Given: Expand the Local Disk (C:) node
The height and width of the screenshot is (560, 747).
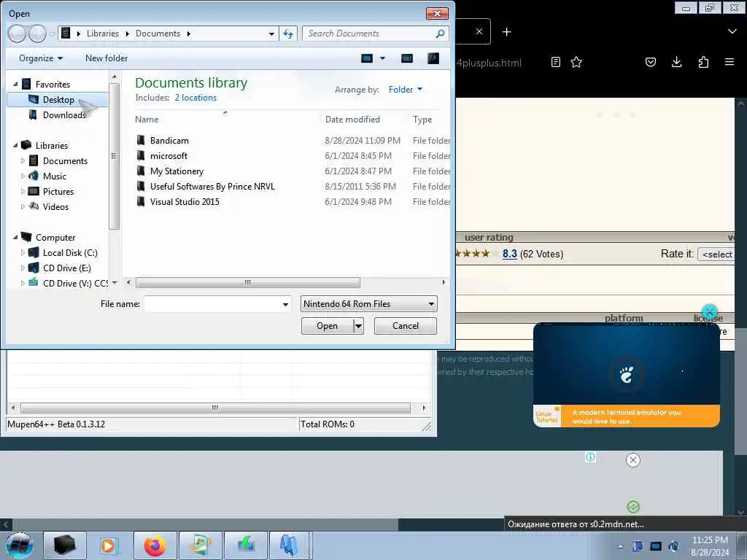Looking at the screenshot, I should coord(23,253).
